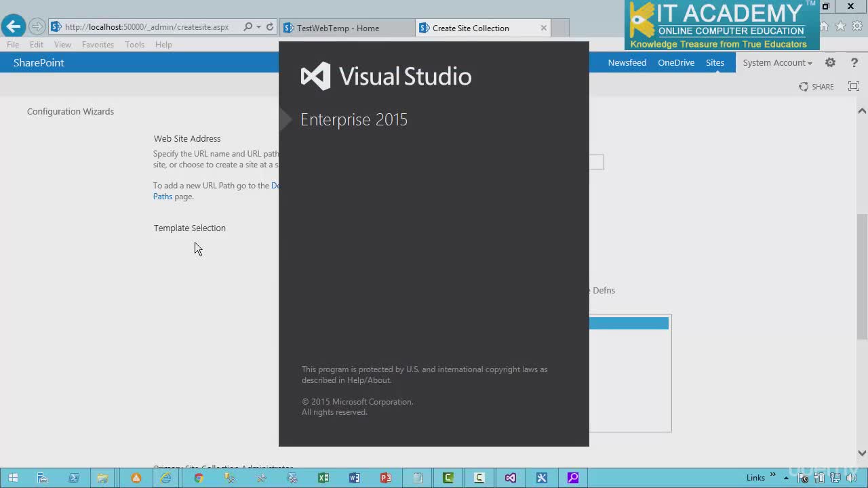Screen dimensions: 868x488
Task: Open File Explorer from the taskbar
Action: 102,478
